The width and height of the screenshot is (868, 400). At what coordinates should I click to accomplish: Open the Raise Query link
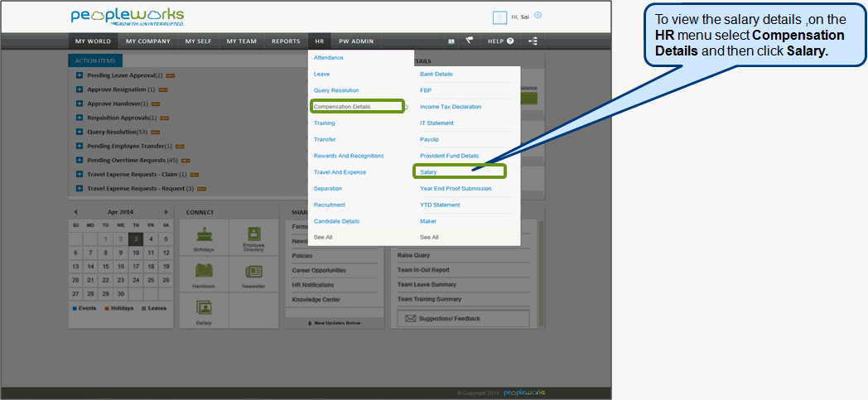(413, 256)
